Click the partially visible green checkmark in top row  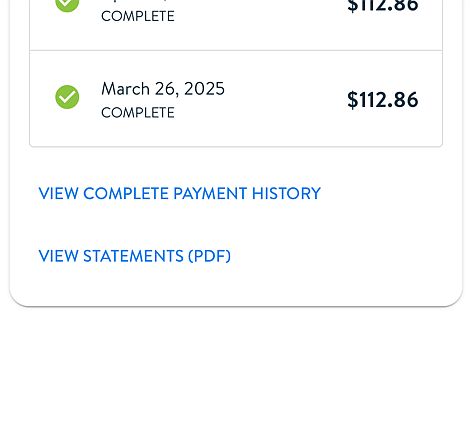click(67, 6)
